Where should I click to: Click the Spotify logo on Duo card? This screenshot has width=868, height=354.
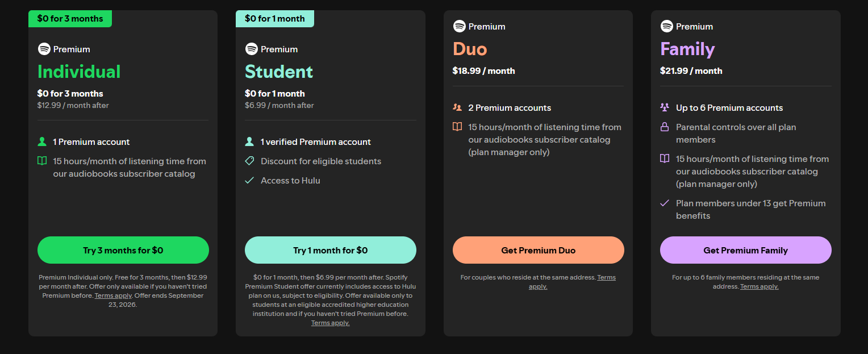point(459,26)
